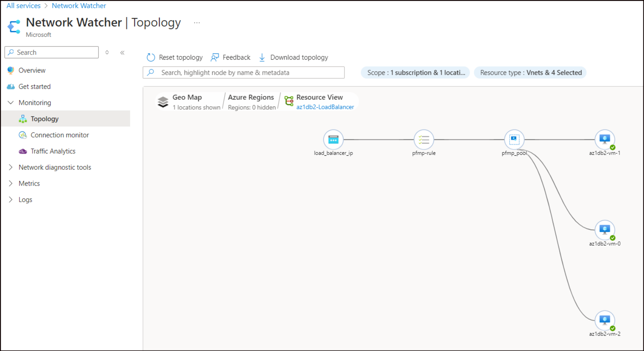Click Download topology
644x351 pixels.
(x=293, y=57)
